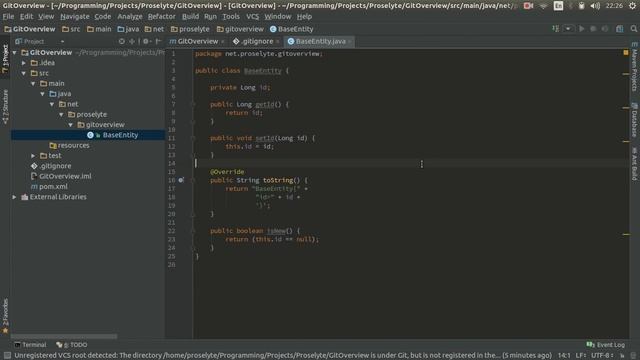
Task: Open the File menu
Action: (8, 17)
